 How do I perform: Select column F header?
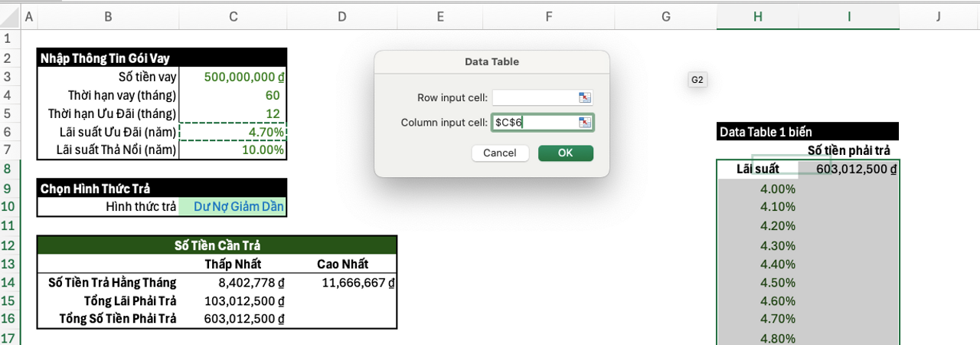(549, 16)
